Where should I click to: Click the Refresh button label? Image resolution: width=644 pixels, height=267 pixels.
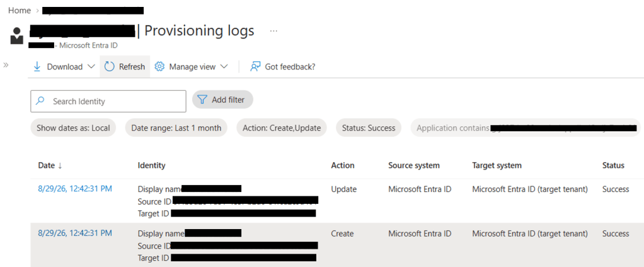point(132,67)
